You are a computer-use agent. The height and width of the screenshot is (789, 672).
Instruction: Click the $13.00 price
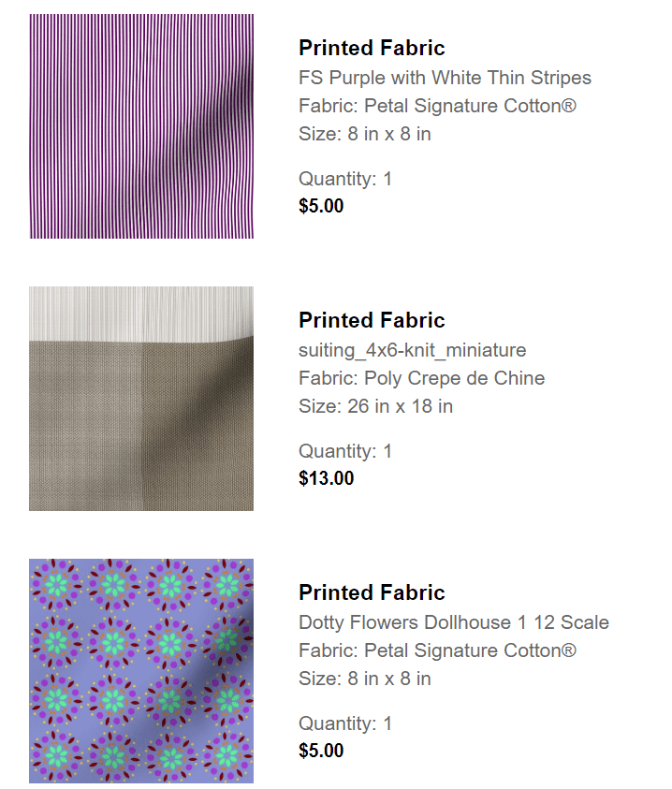click(x=326, y=478)
